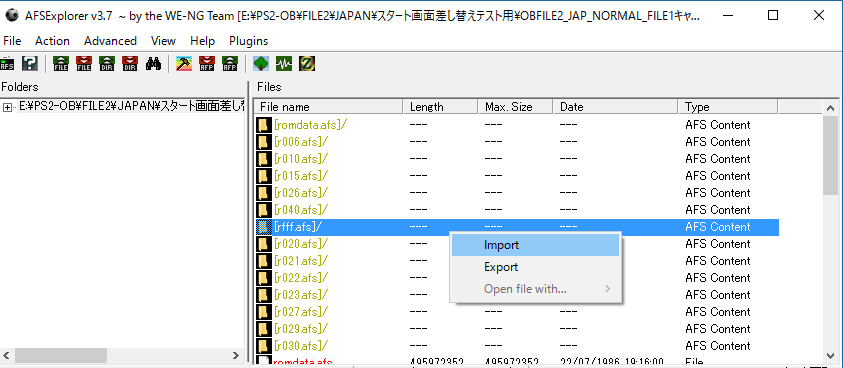Click the Folders pane scroll right arrow
The width and height of the screenshot is (843, 368).
point(235,356)
